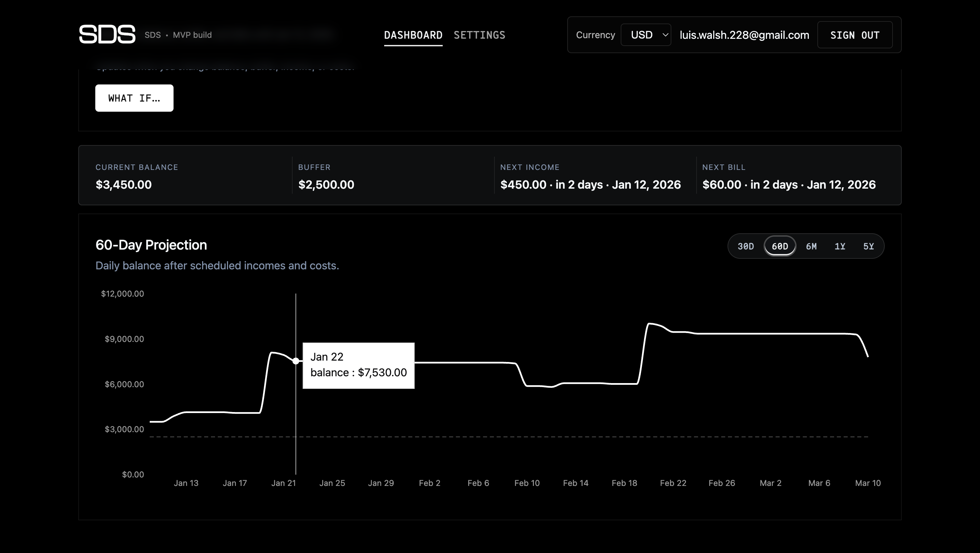Click the Jan 22 balance tooltip
Image resolution: width=980 pixels, height=553 pixels.
click(358, 365)
